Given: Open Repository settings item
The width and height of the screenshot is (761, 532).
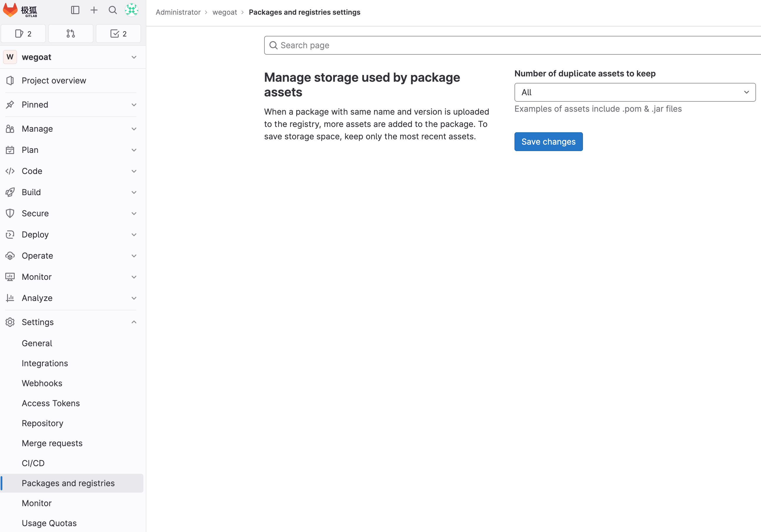Looking at the screenshot, I should tap(42, 423).
